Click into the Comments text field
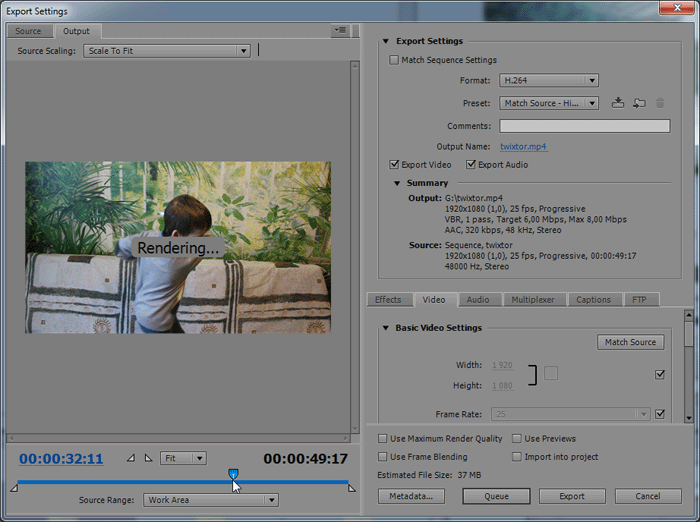 584,126
